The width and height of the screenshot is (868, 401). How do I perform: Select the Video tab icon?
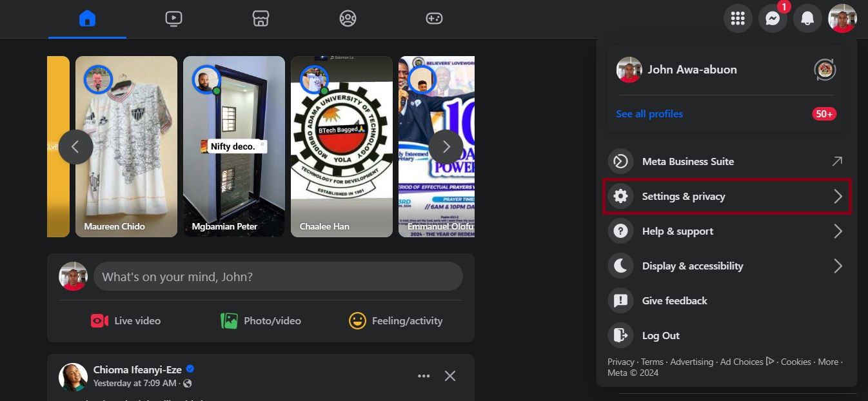click(x=173, y=19)
